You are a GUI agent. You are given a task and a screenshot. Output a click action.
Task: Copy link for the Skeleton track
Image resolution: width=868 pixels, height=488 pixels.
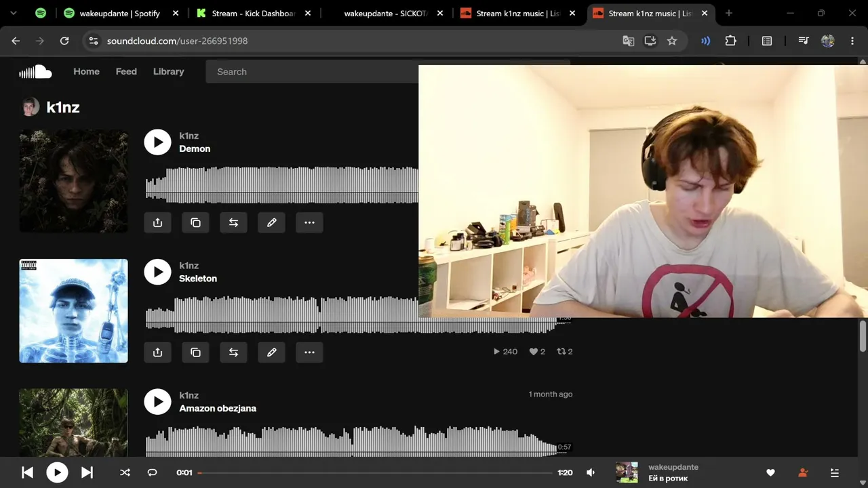click(x=196, y=352)
